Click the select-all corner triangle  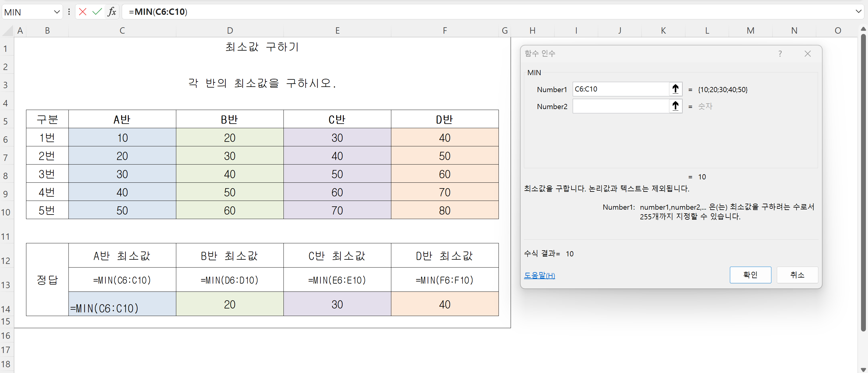pos(7,31)
